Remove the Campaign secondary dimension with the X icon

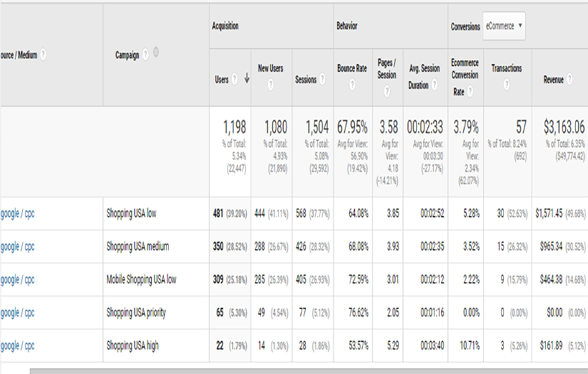point(155,53)
